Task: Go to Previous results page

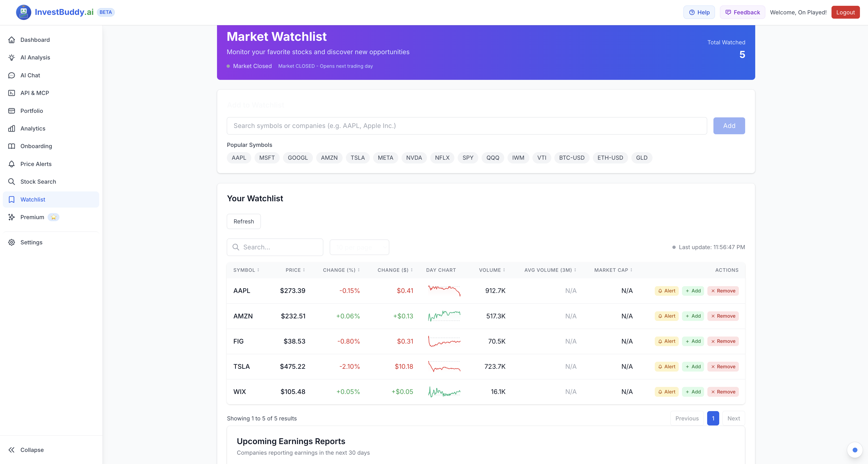Action: click(x=687, y=418)
